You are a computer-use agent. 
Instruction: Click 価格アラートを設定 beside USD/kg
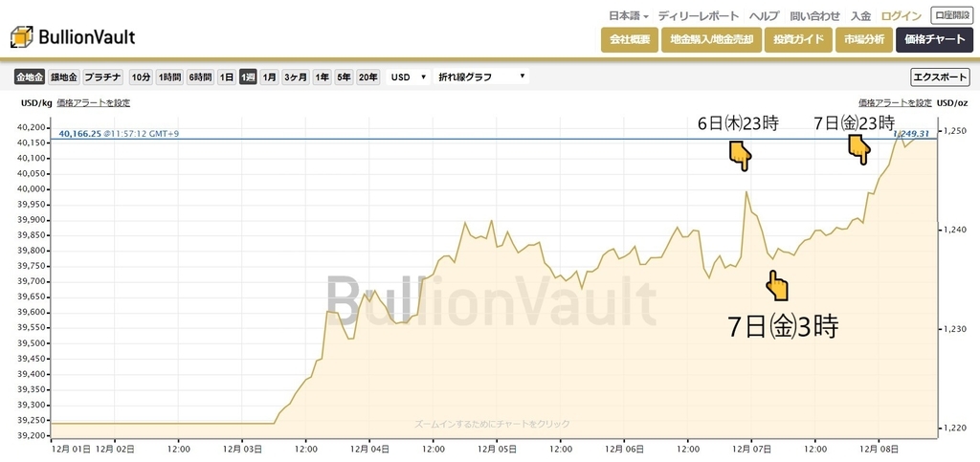point(94,103)
